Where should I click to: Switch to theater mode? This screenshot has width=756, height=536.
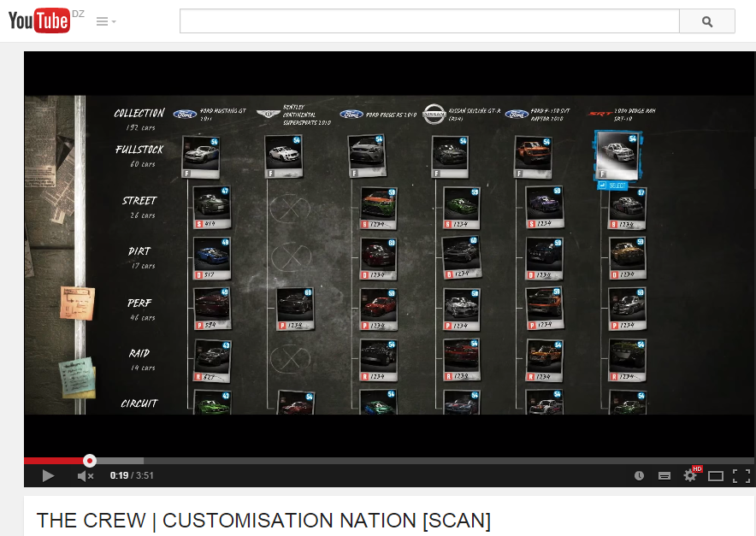716,476
